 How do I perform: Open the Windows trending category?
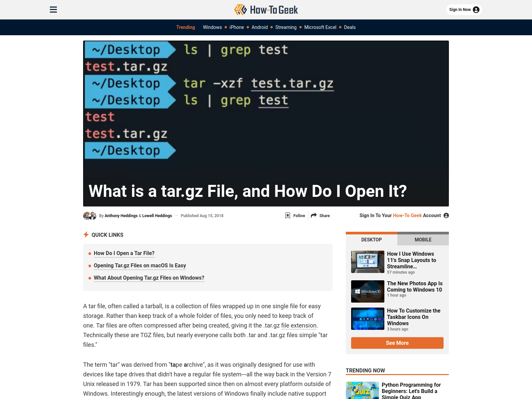point(212,27)
